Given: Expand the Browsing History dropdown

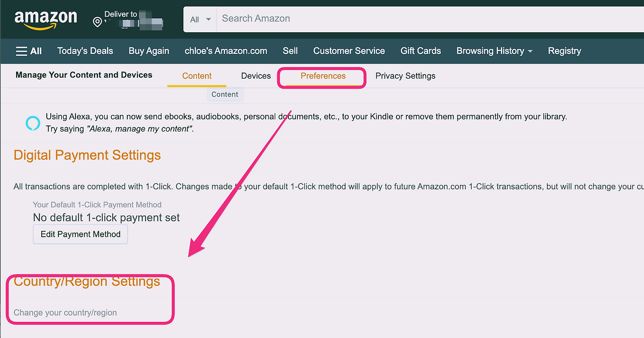Looking at the screenshot, I should point(494,51).
